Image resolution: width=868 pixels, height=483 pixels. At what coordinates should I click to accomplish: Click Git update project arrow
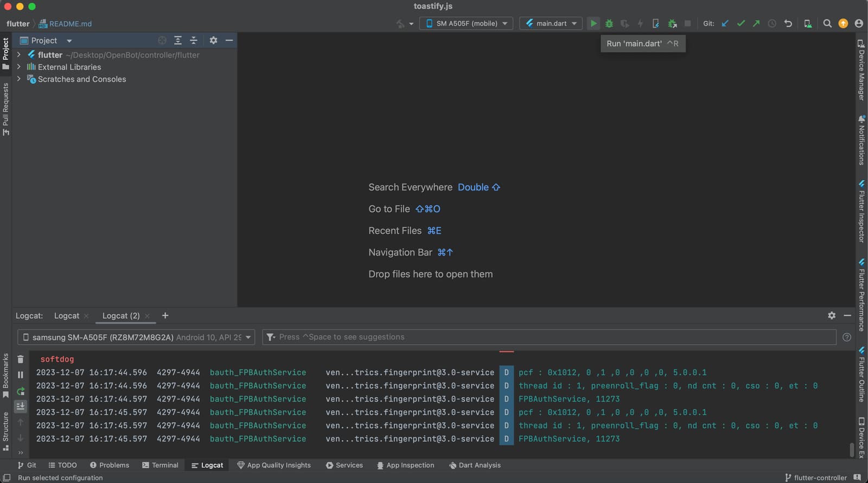coord(725,23)
